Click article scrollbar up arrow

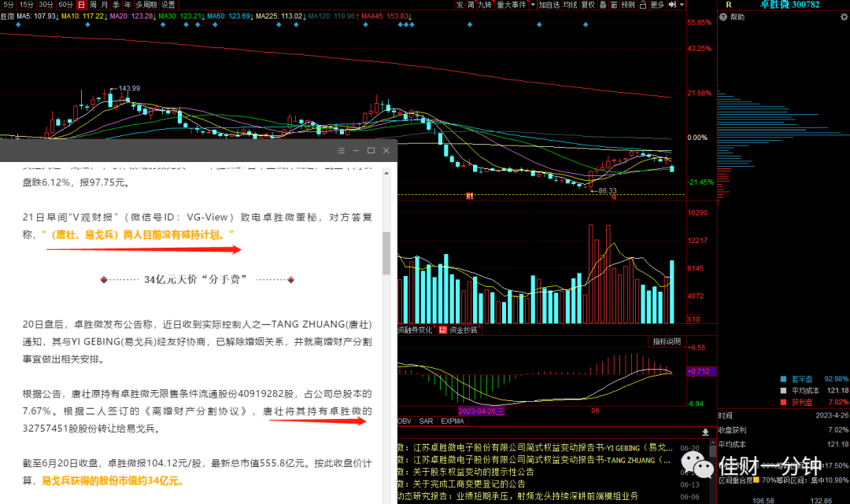[386, 173]
